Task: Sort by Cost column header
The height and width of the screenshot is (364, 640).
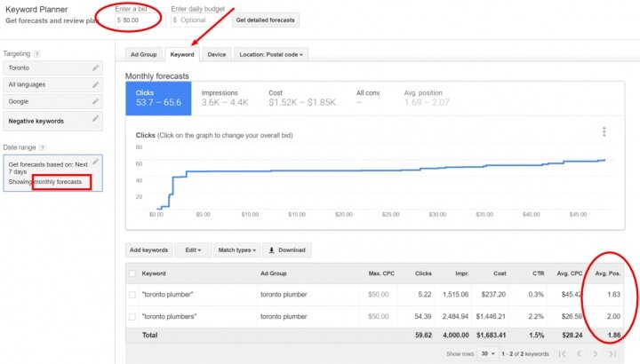Action: (x=500, y=273)
